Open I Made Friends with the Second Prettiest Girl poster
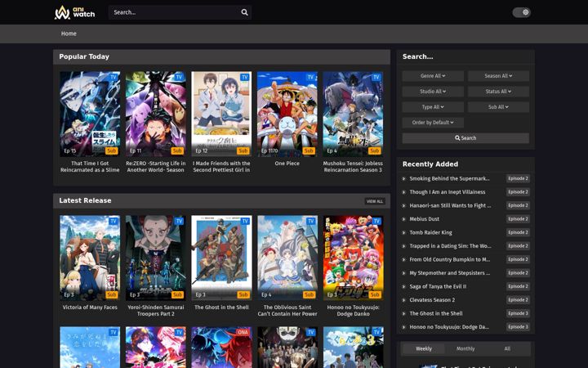 click(x=221, y=114)
